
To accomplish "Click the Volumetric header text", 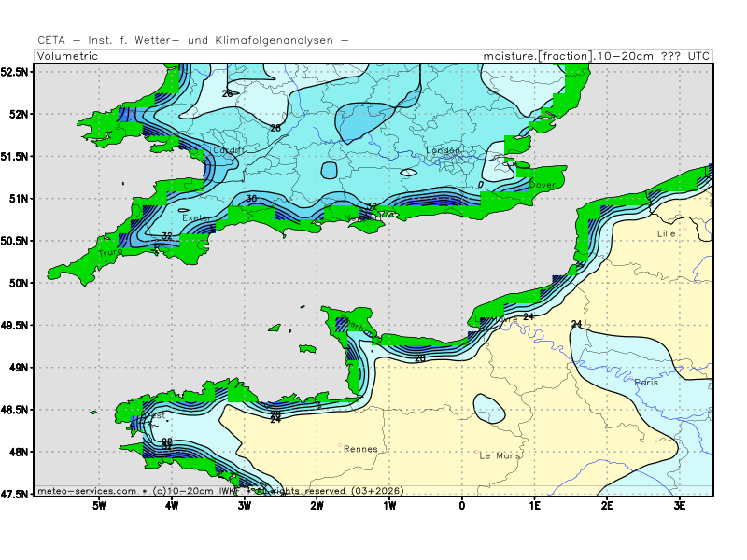I will coord(67,56).
